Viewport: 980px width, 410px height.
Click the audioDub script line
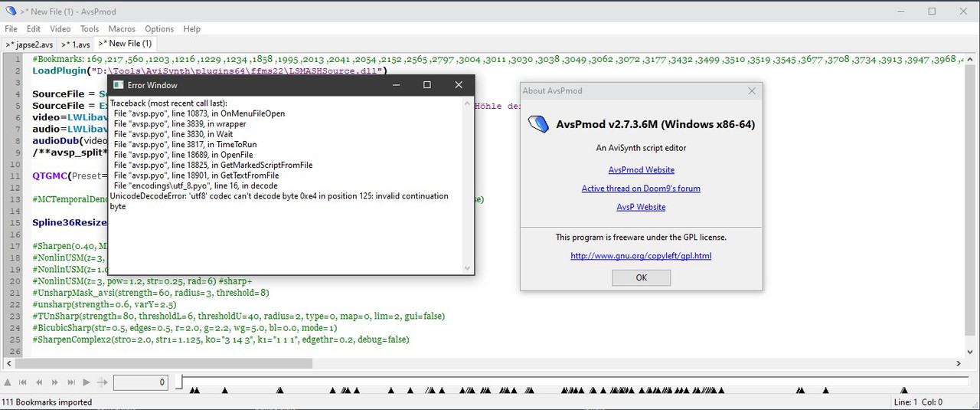pyautogui.click(x=69, y=140)
